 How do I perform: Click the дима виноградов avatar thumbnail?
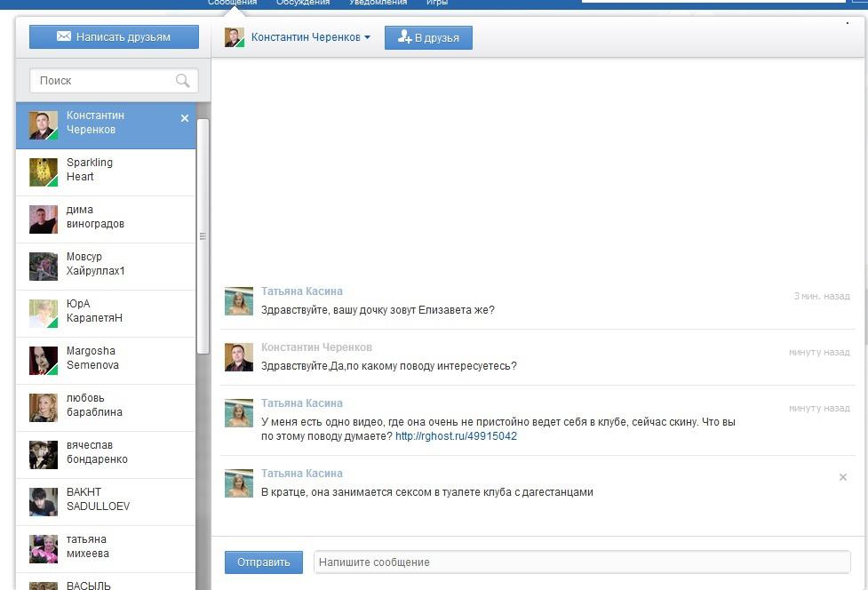[x=44, y=219]
